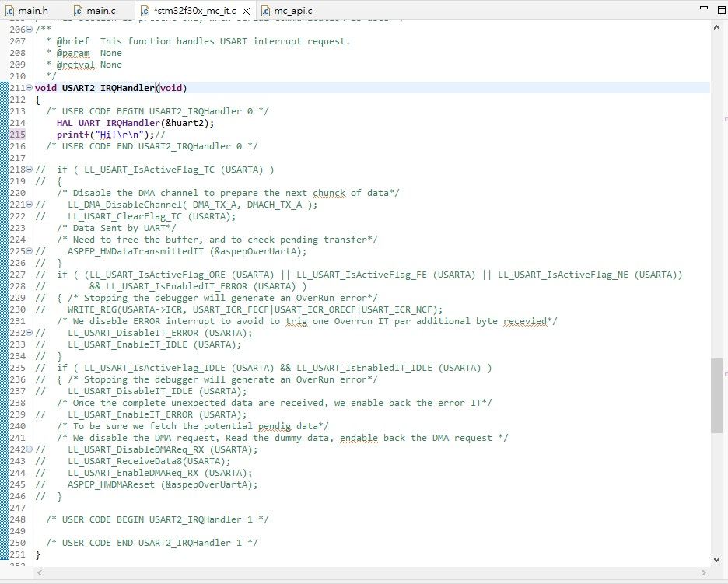The height and width of the screenshot is (584, 728).
Task: Click the misspelled word 'chunck' in comment
Action: tap(329, 193)
